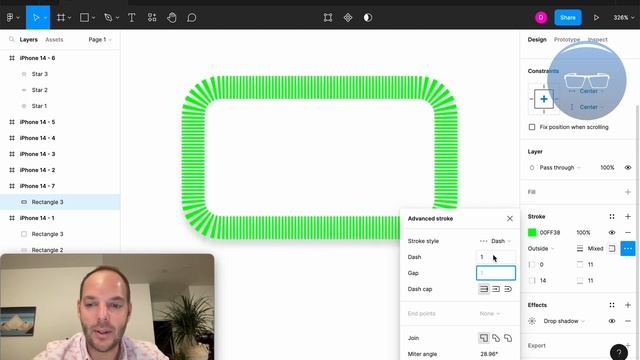Open the Figma main menu
Screen dimensions: 640x360
tap(10, 18)
